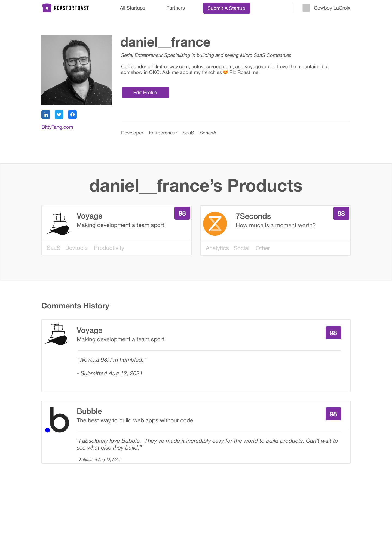392x535 pixels.
Task: Click Cowboy LaCroix user avatar square
Action: click(306, 8)
